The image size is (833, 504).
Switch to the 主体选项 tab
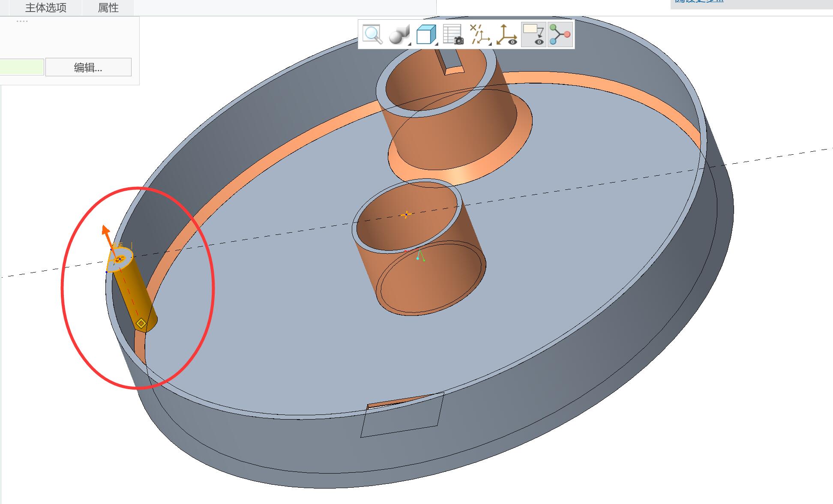pyautogui.click(x=46, y=8)
